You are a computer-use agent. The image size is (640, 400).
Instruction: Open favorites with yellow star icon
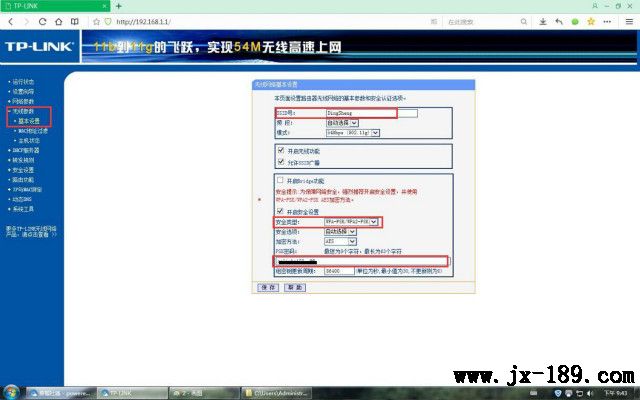click(x=591, y=22)
